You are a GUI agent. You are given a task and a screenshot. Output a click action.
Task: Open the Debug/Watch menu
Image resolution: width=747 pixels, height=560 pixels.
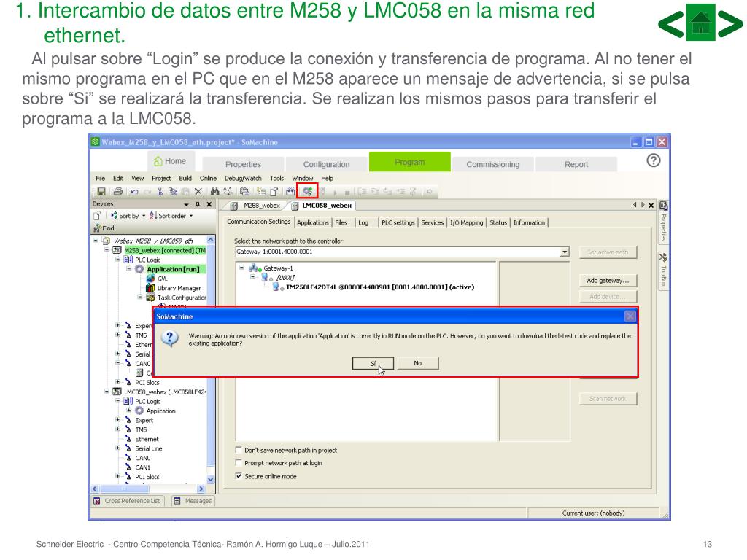243,178
